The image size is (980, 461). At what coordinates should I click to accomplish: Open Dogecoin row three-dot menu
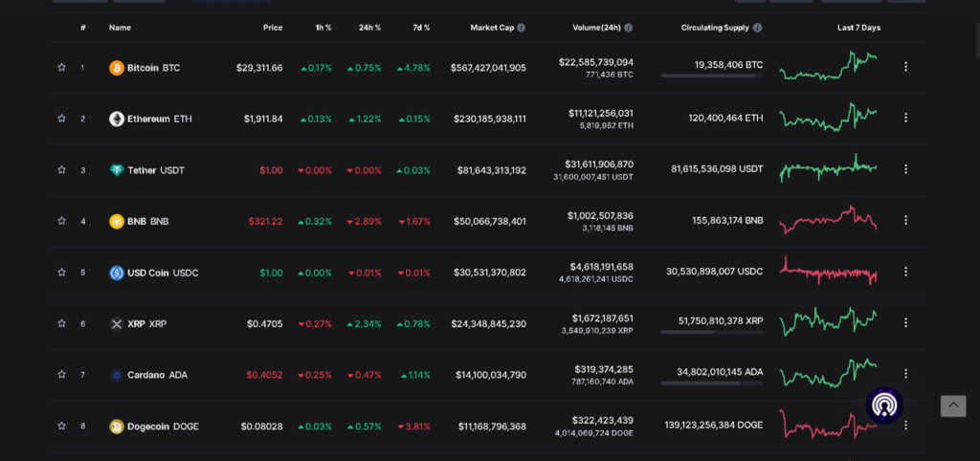coord(905,425)
